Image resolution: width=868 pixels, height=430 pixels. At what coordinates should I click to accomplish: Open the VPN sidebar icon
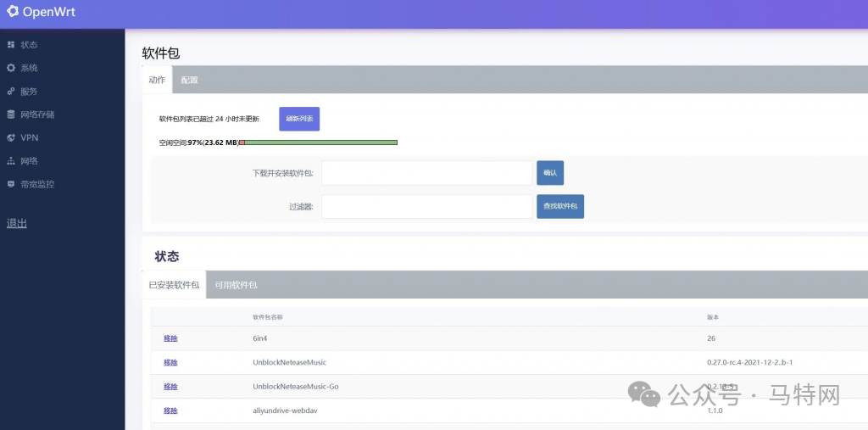coord(11,137)
